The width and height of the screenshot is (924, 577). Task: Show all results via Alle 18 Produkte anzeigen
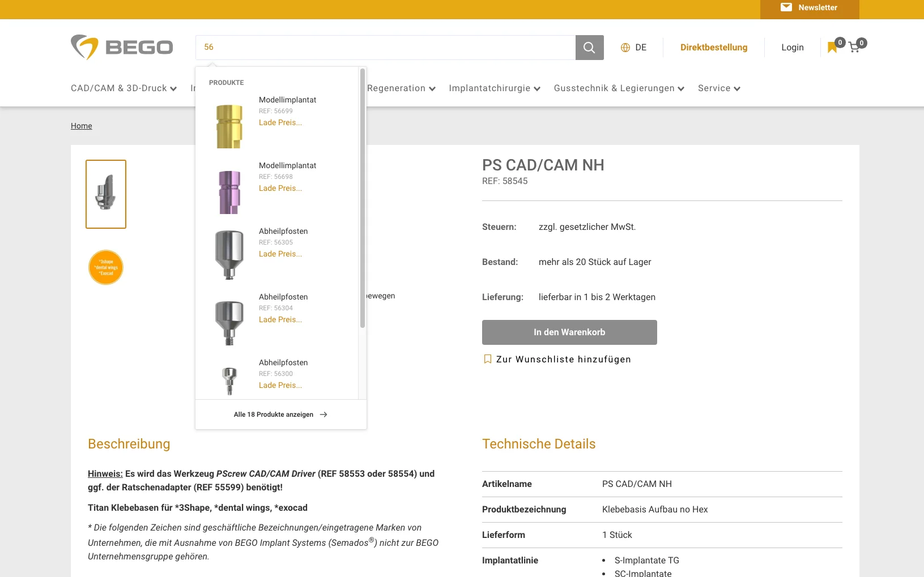[274, 414]
